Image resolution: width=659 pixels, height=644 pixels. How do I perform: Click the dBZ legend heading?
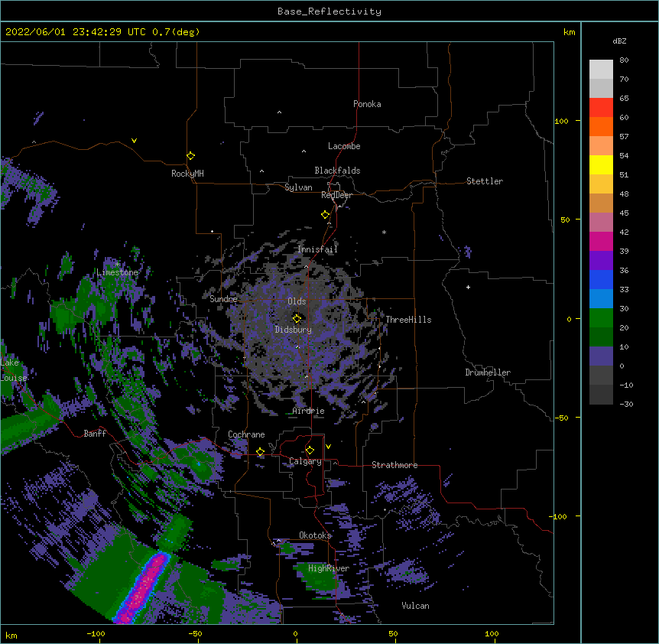tap(619, 41)
